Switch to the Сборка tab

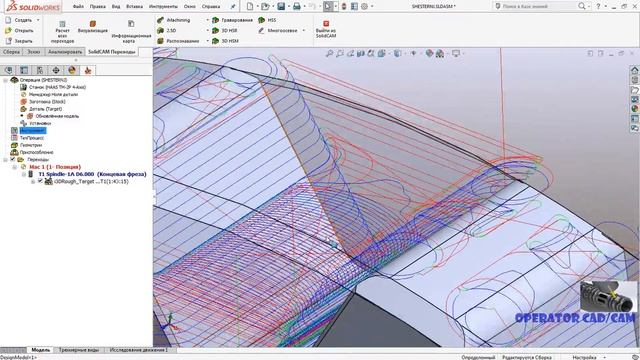coord(11,52)
